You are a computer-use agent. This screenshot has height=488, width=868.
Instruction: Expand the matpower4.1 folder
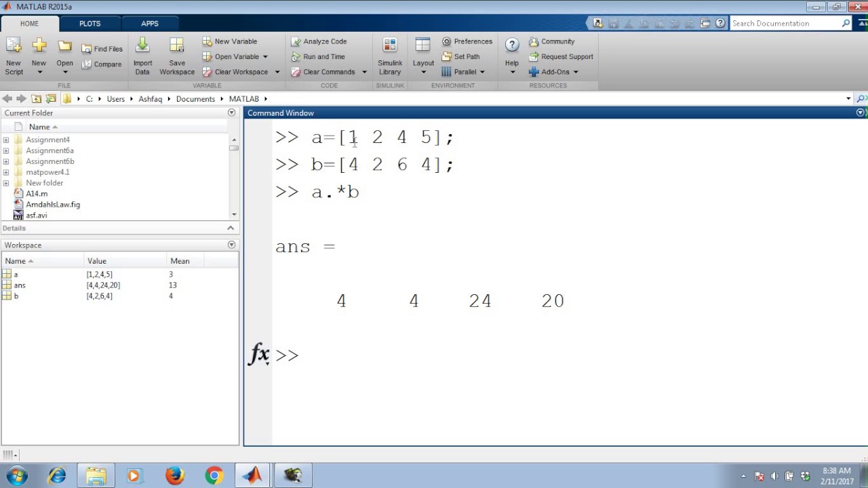tap(6, 172)
